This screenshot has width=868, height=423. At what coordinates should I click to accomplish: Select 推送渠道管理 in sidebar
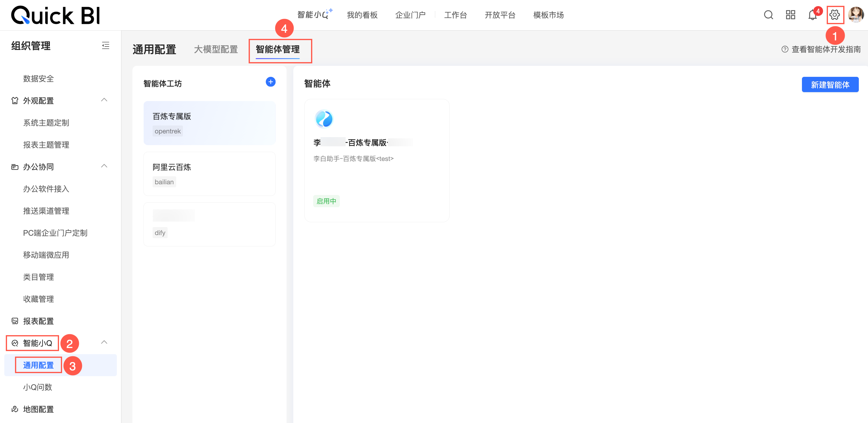point(46,211)
